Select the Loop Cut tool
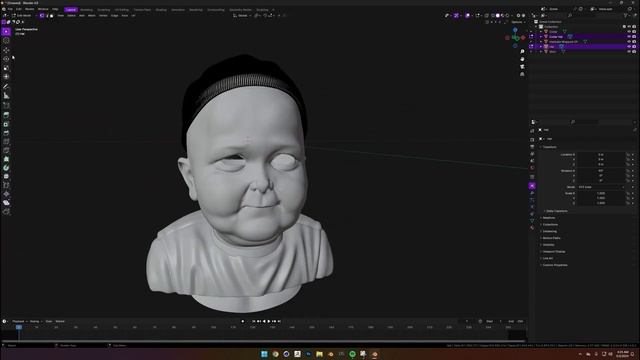This screenshot has height=360, width=640. click(x=6, y=141)
